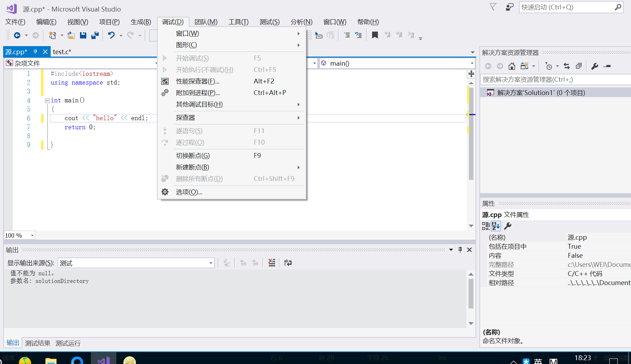Image resolution: width=631 pixels, height=364 pixels.
Task: Uncomment selected lines via toolbar icon
Action: click(x=358, y=35)
